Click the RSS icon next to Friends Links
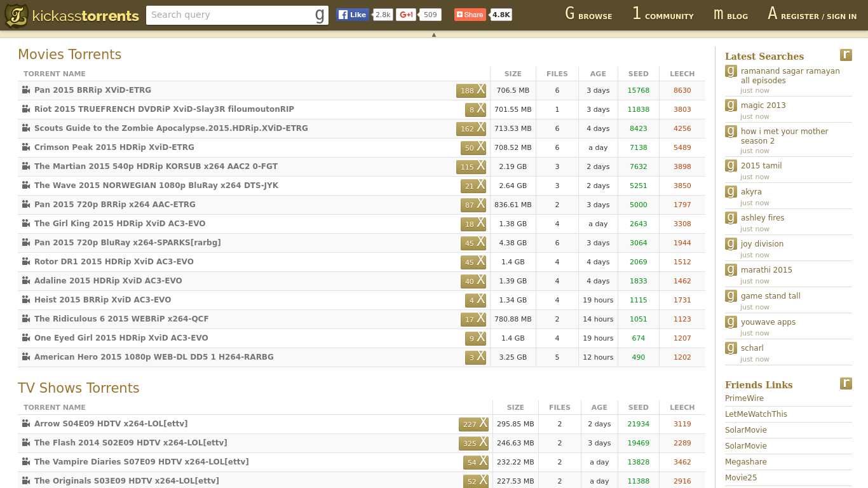Image resolution: width=868 pixels, height=488 pixels. [846, 383]
